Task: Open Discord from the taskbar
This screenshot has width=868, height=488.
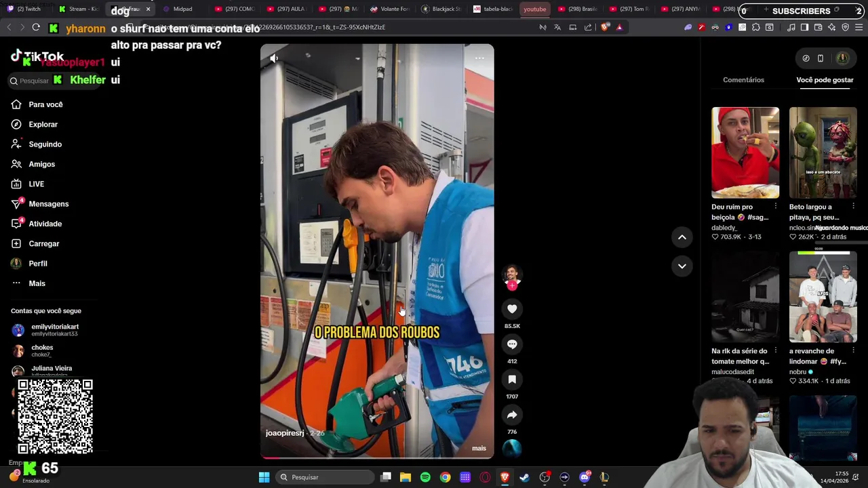Action: click(585, 477)
